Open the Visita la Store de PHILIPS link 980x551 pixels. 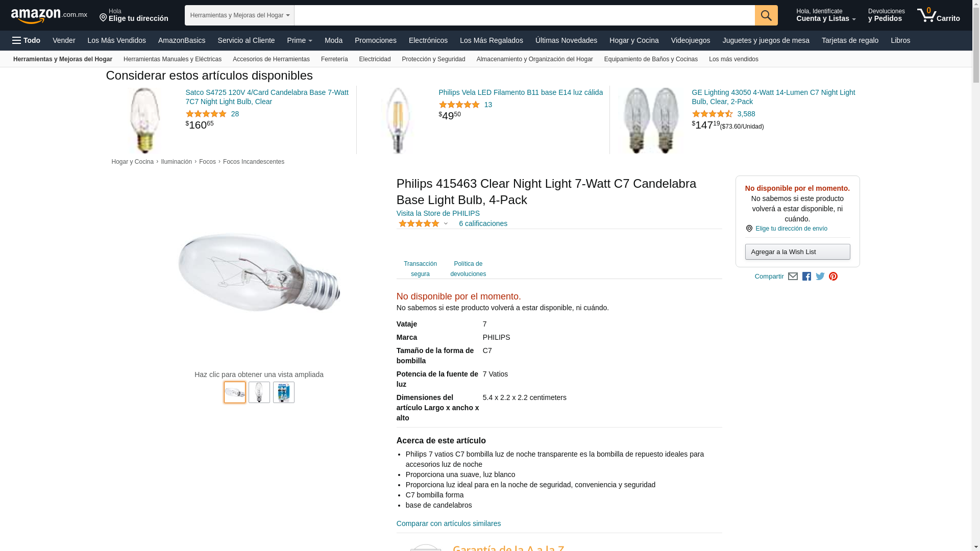pyautogui.click(x=438, y=213)
